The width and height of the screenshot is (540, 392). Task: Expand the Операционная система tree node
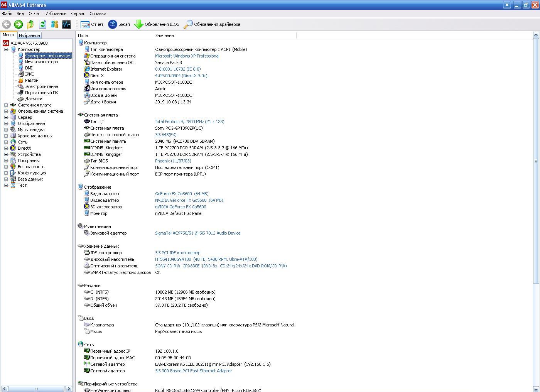click(x=6, y=111)
